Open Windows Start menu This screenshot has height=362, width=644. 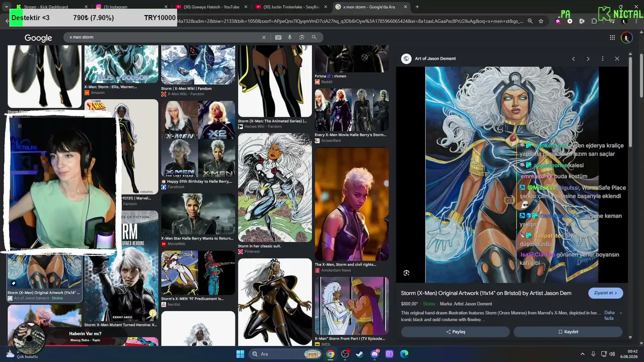pos(240,354)
